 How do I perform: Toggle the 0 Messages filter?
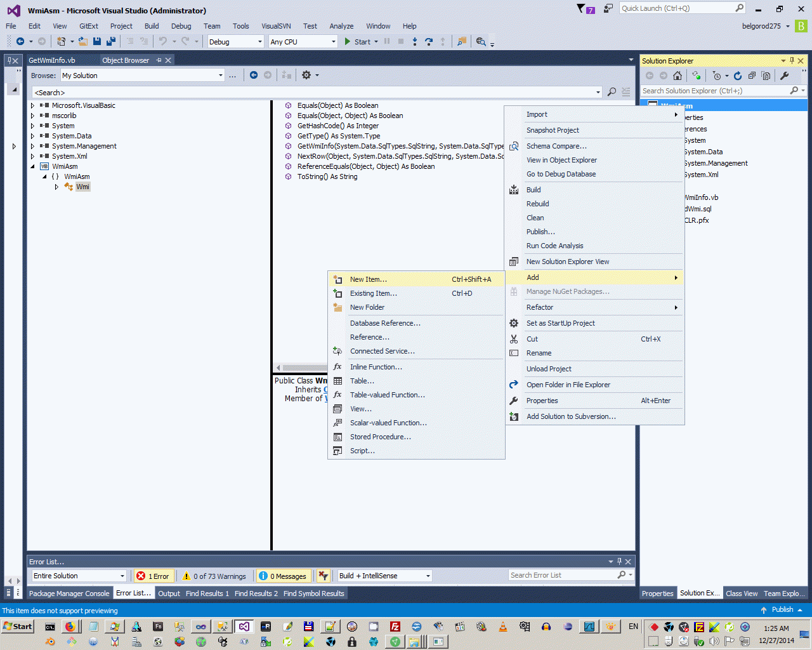283,576
